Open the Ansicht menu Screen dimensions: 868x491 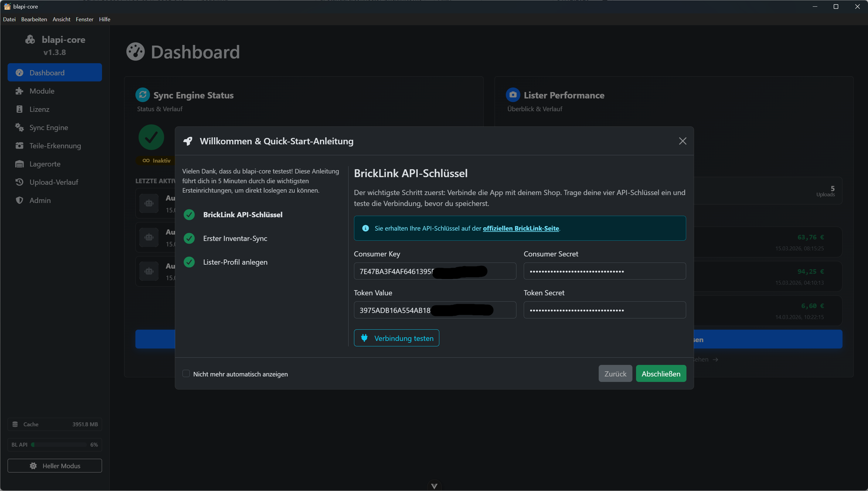click(x=61, y=19)
